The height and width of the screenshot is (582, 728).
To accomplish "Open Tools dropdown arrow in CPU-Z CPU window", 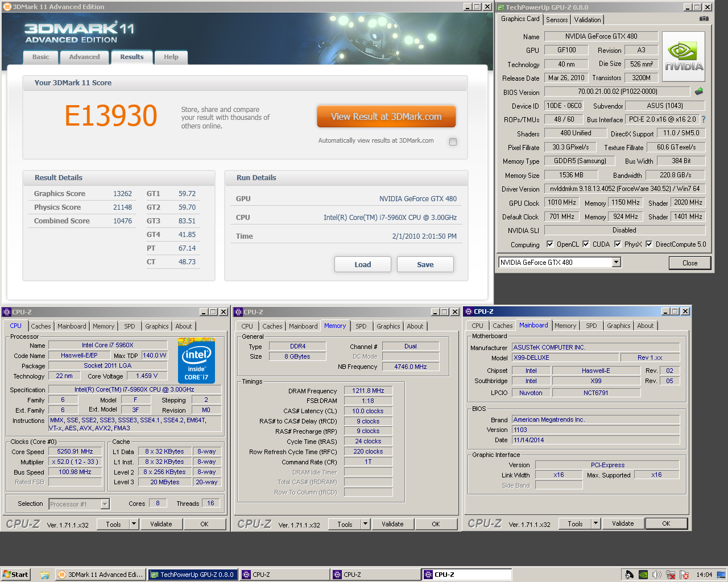I will point(134,524).
